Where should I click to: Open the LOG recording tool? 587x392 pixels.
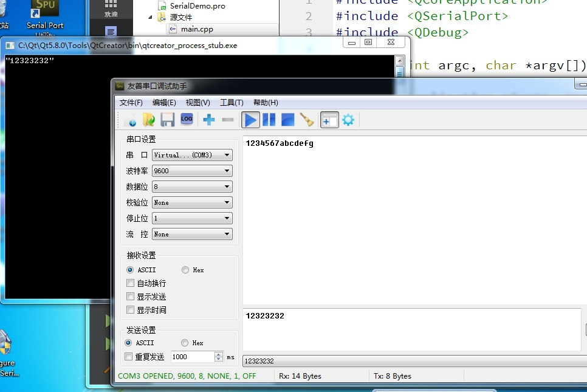[186, 120]
